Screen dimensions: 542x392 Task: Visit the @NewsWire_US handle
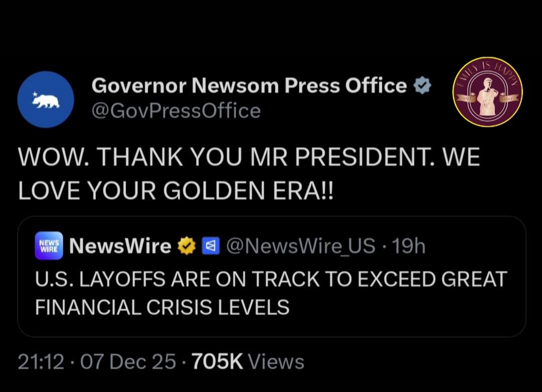click(x=301, y=246)
